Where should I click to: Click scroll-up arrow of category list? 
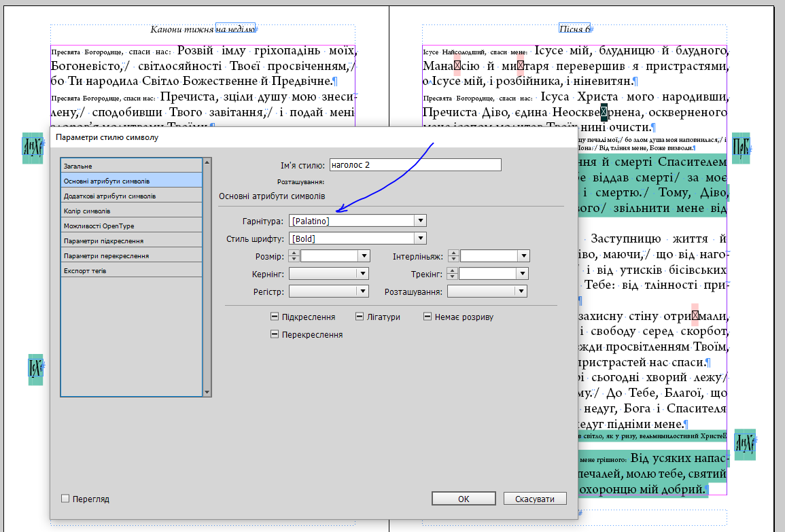tap(207, 162)
